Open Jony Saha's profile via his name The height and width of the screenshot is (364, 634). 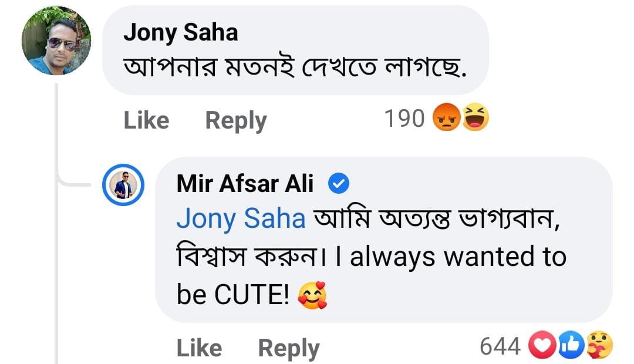181,33
